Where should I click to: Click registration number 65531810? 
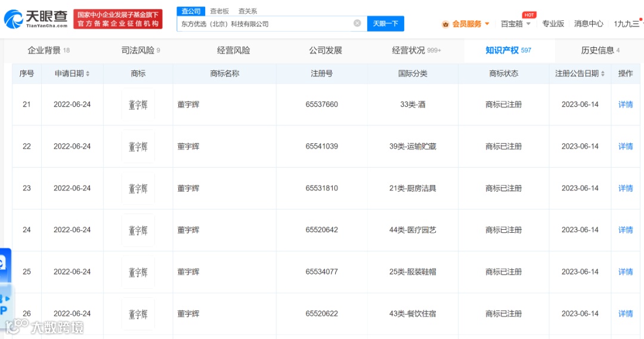321,188
